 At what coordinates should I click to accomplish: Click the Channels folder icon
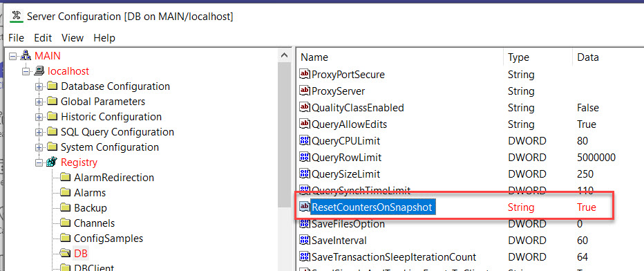66,223
